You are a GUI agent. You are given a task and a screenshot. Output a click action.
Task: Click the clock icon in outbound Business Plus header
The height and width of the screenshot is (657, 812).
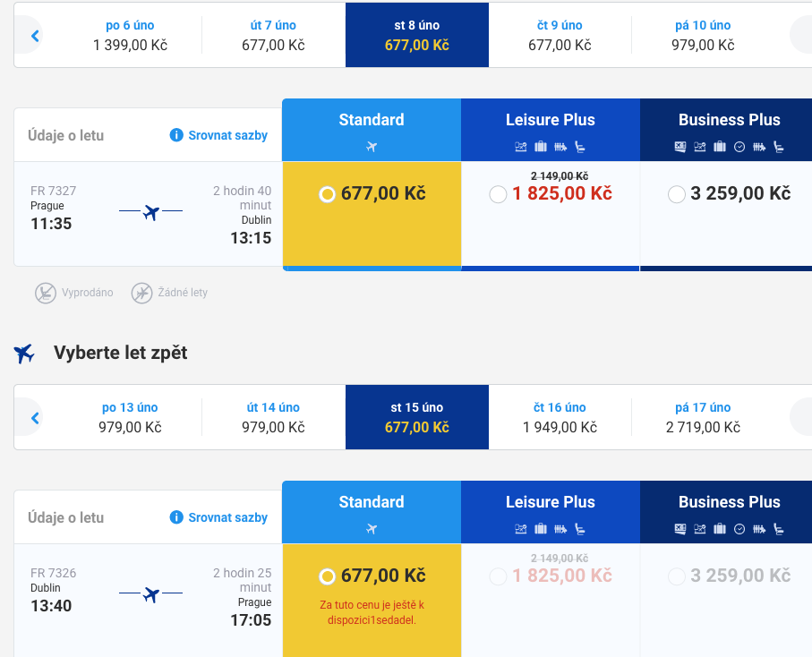click(x=739, y=147)
